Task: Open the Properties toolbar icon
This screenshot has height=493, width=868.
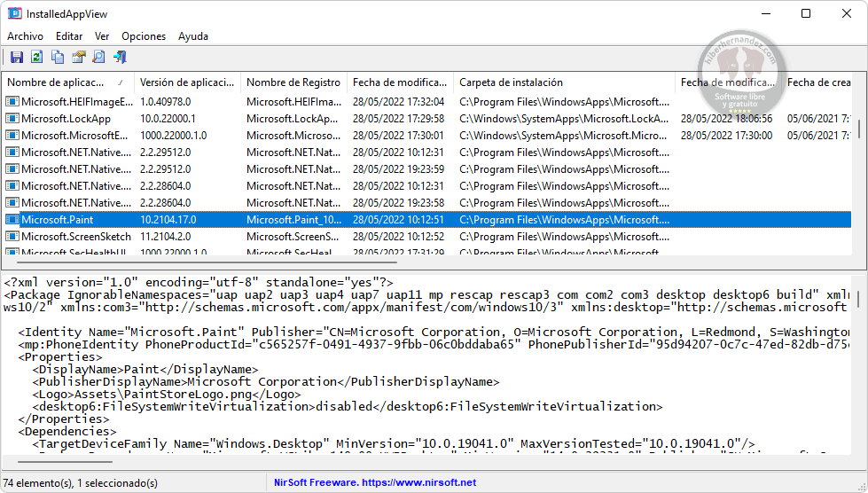Action: (79, 57)
